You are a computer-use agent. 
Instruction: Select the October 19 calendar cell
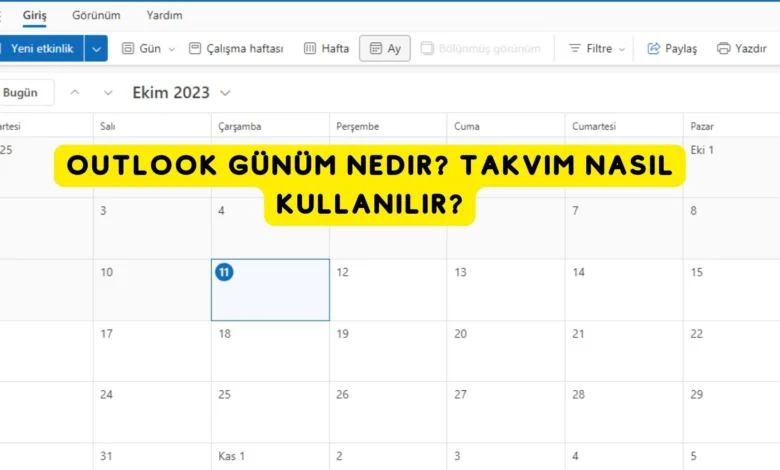pos(388,350)
